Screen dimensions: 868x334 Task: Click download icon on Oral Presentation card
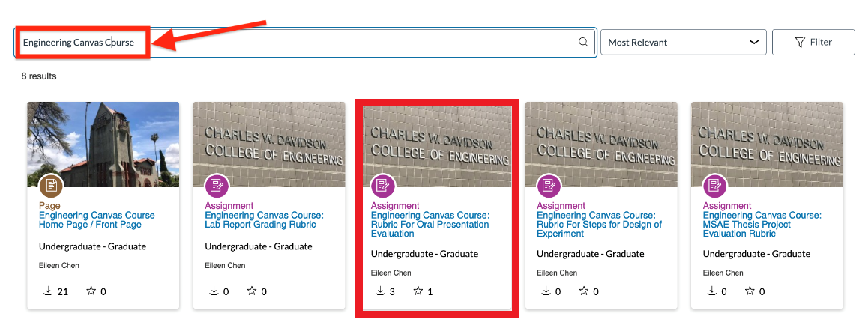(x=380, y=291)
